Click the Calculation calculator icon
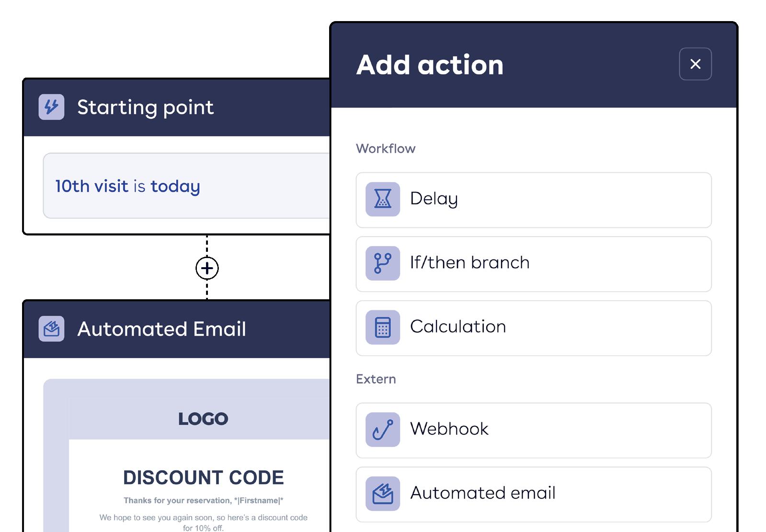 pos(382,328)
